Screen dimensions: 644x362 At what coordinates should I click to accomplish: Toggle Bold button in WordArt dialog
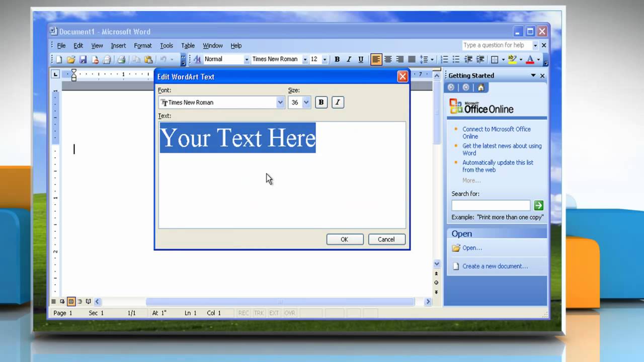(321, 102)
